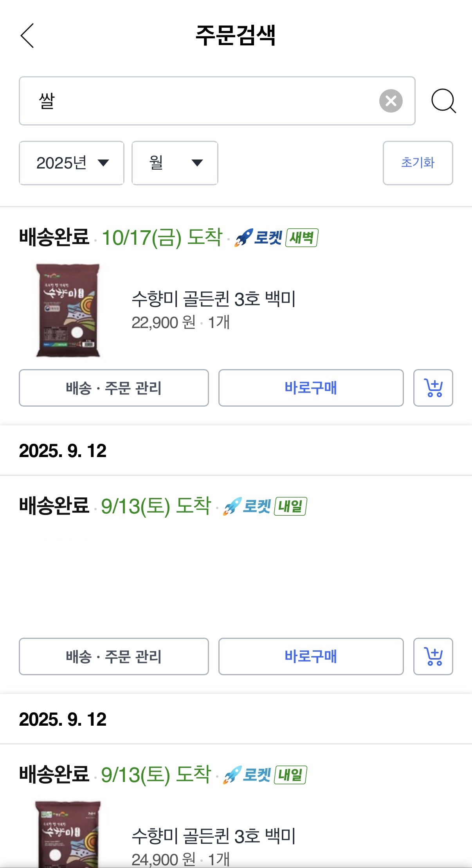Open the 수향미 골든퀸 3호 백미 24,900원 title

pos(214,836)
